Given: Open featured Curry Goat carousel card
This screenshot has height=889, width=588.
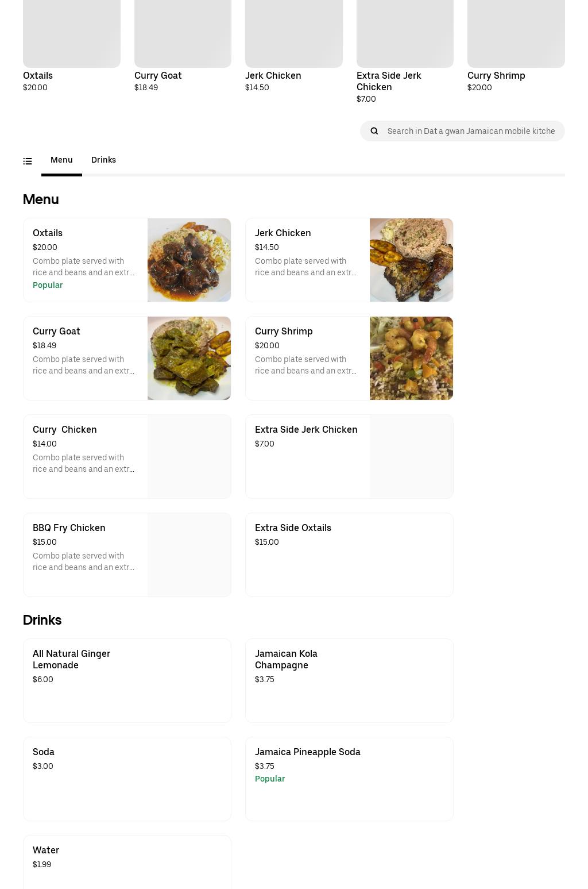Looking at the screenshot, I should [183, 46].
